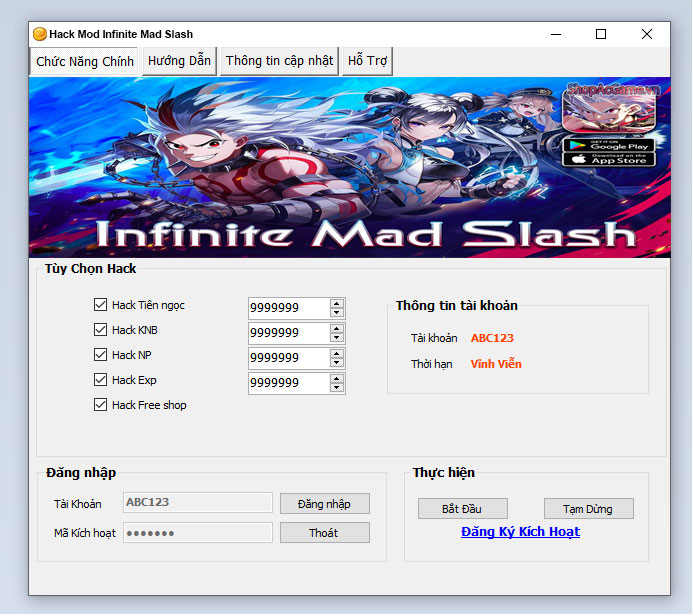
Task: Uncheck the Hack Tiên ngọc checkbox
Action: [100, 304]
